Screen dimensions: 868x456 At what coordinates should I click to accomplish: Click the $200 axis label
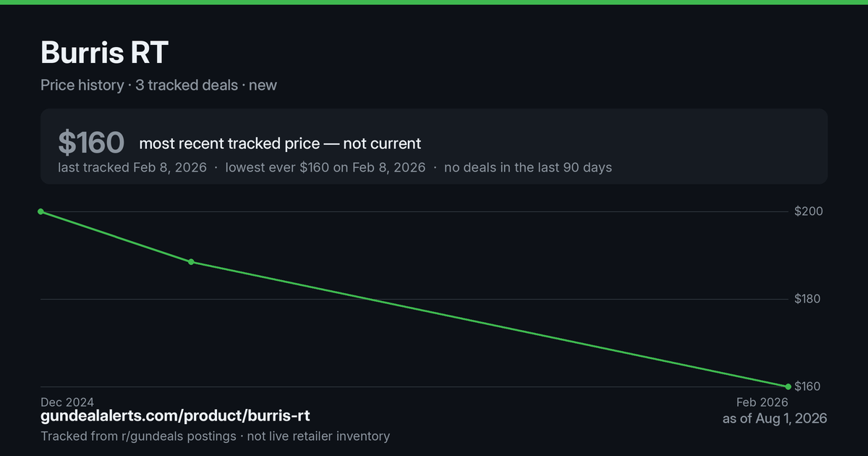click(807, 211)
